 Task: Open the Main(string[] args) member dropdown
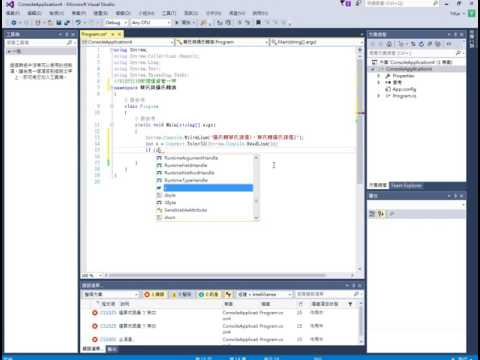click(316, 42)
